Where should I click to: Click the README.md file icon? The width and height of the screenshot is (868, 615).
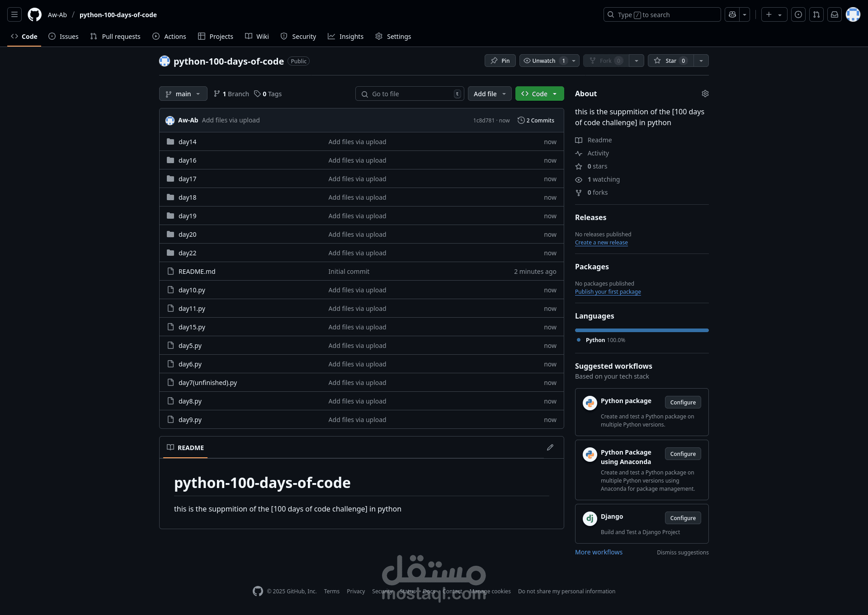(x=170, y=271)
